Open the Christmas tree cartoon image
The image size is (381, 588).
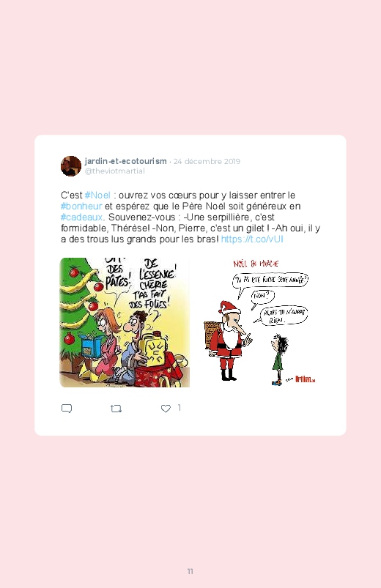click(125, 322)
